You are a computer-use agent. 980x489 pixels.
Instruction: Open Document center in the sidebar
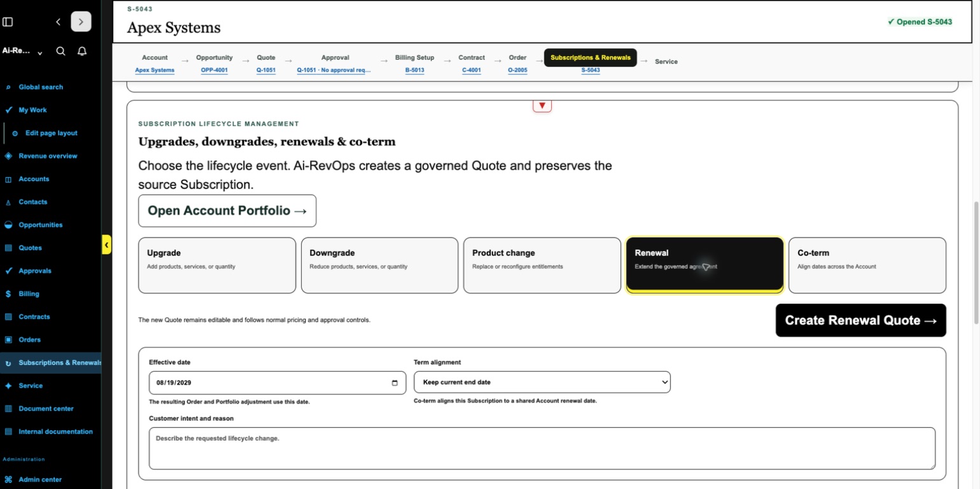click(46, 409)
